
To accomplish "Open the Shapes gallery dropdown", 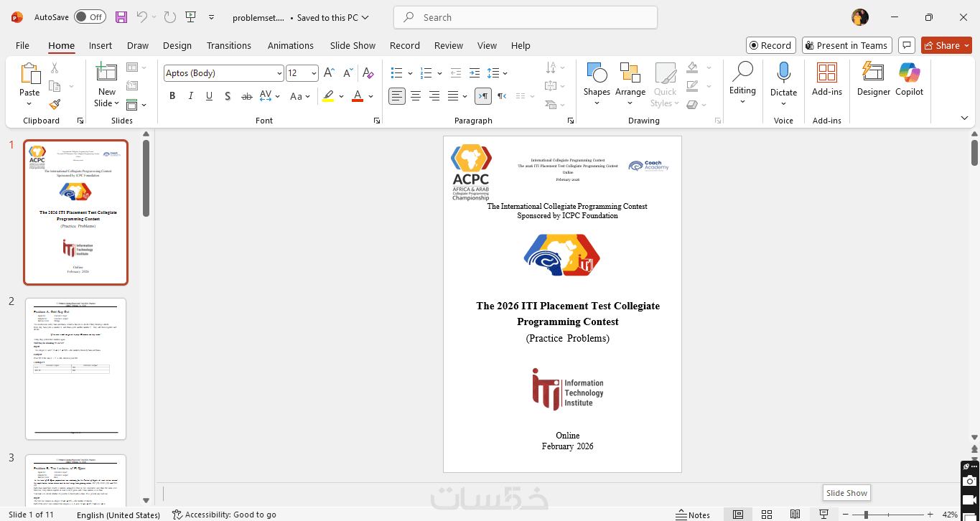I will click(x=597, y=103).
